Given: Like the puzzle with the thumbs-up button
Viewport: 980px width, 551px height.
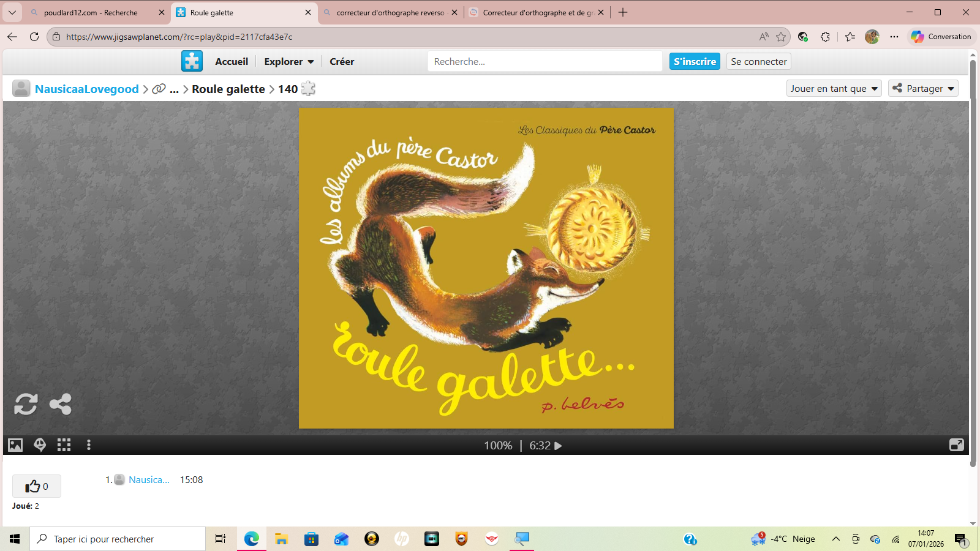Looking at the screenshot, I should pos(37,486).
